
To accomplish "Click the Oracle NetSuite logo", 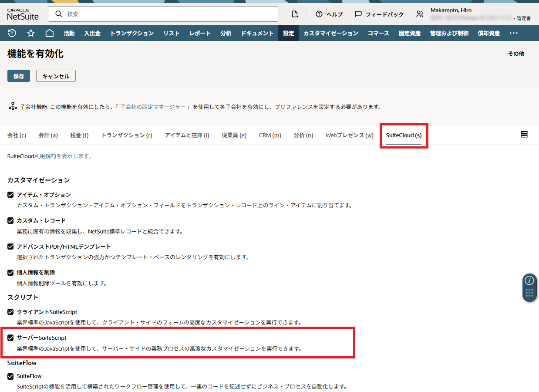I will 23,14.
